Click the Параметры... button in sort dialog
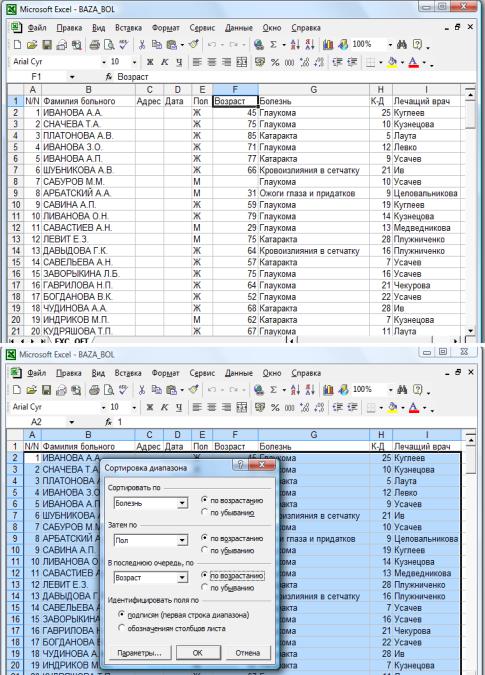 coord(139,653)
